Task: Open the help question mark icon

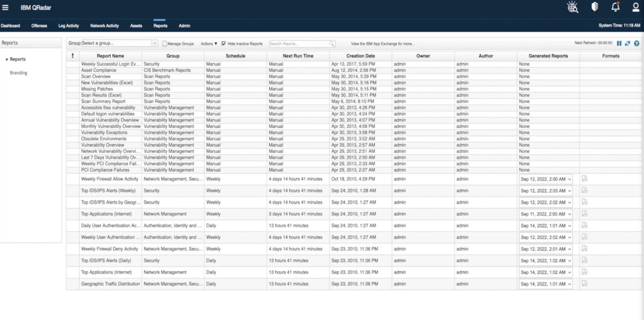Action: pos(636,43)
